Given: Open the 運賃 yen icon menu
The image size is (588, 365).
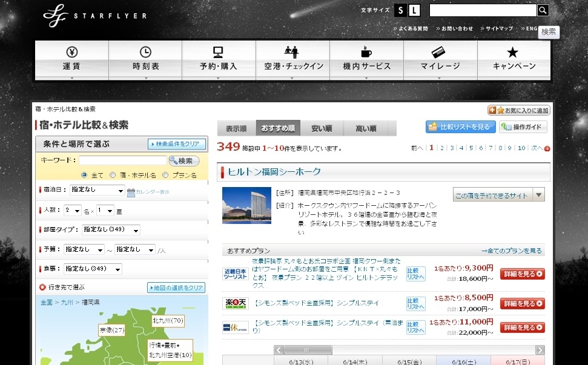Looking at the screenshot, I should click(x=71, y=60).
